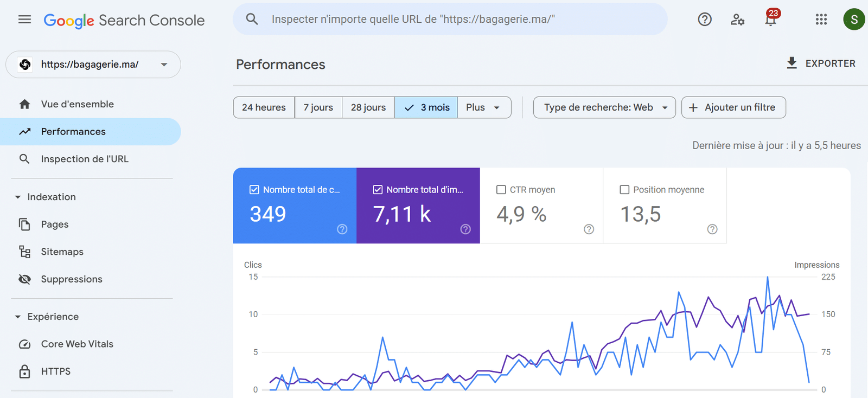The image size is (868, 398).
Task: Open the S account avatar
Action: tap(854, 20)
